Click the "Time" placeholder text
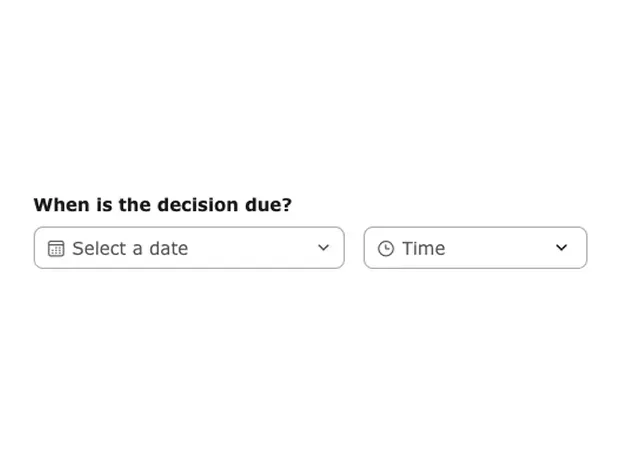This screenshot has width=620, height=466. tap(424, 248)
